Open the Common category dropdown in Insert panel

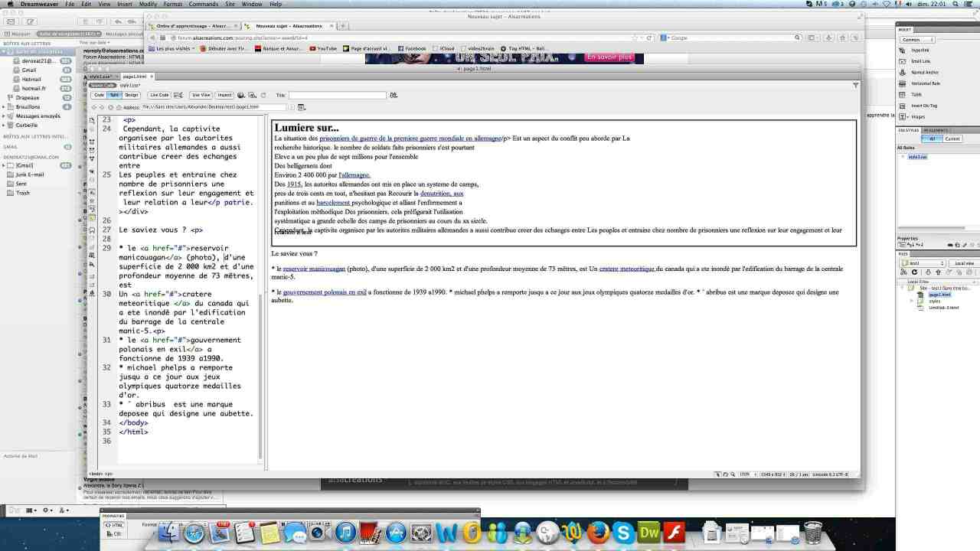tap(917, 40)
